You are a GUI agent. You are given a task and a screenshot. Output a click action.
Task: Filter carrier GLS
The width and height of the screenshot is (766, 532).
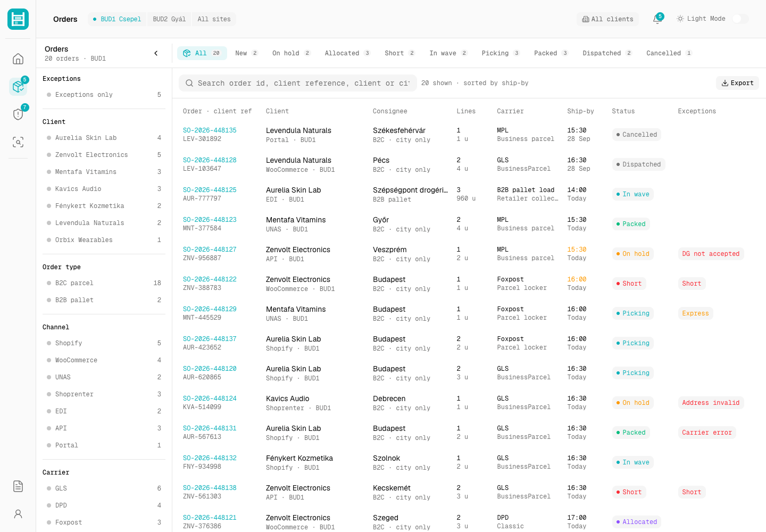104,488
